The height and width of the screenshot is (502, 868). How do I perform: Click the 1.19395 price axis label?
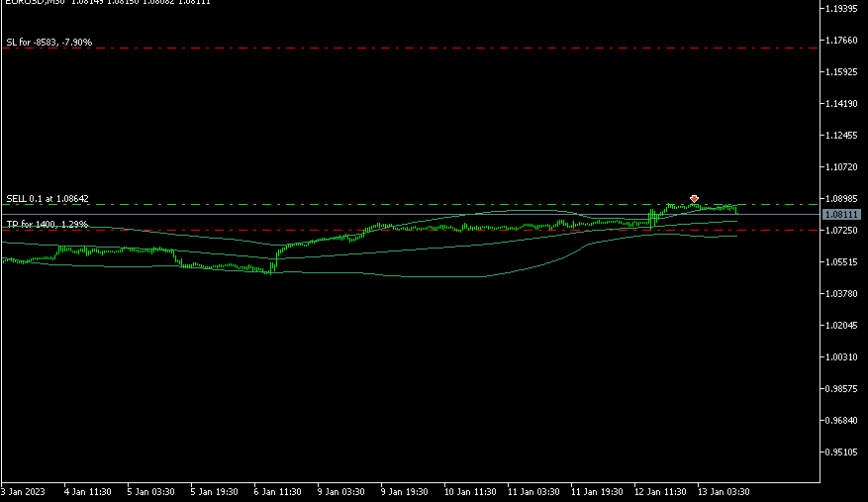tap(842, 9)
